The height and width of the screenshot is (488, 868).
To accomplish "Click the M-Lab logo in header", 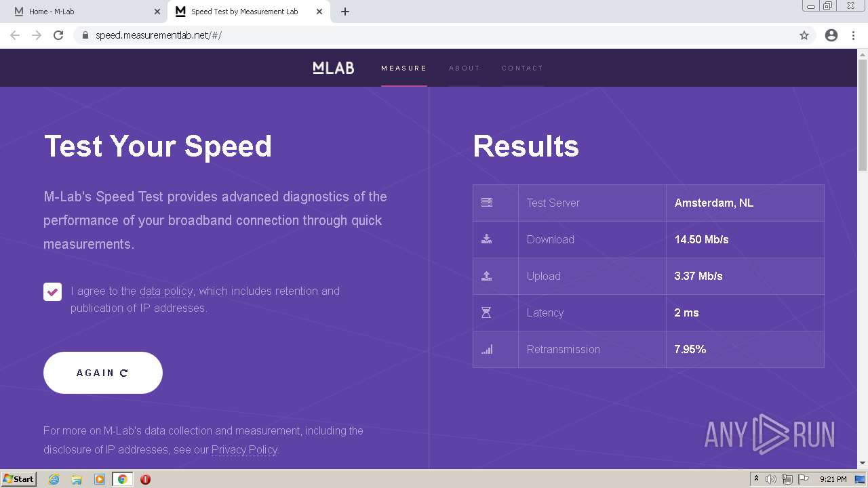I will [x=333, y=68].
